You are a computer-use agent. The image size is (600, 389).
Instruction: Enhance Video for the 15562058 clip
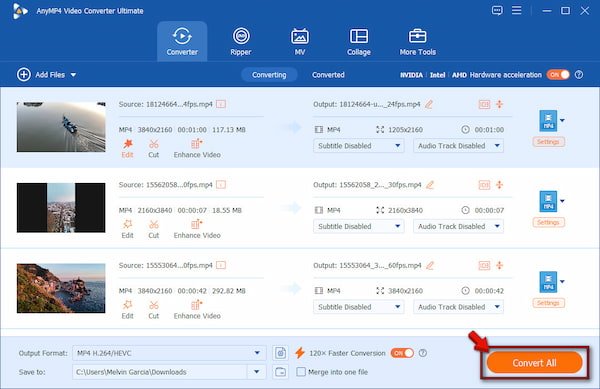pos(197,229)
